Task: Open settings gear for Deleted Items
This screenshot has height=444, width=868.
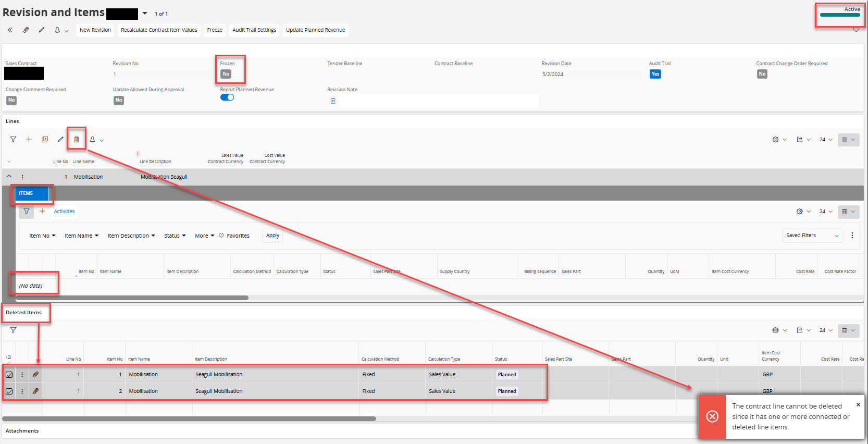Action: click(776, 330)
